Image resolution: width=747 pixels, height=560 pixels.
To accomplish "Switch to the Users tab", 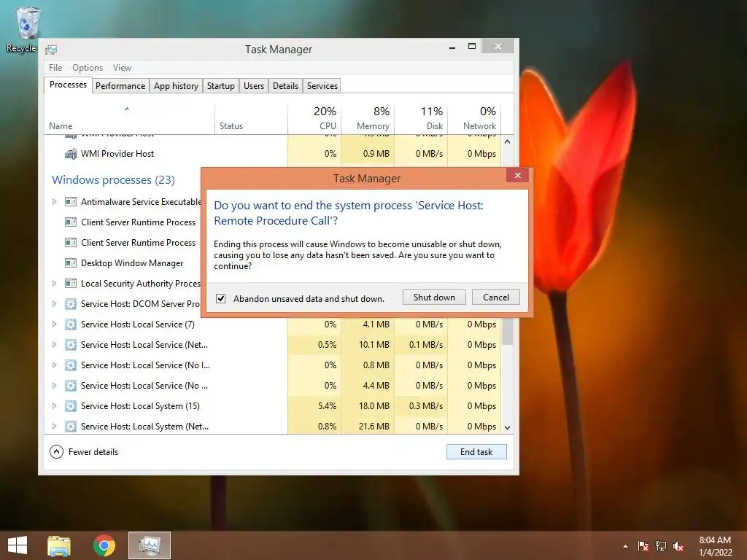I will click(254, 86).
